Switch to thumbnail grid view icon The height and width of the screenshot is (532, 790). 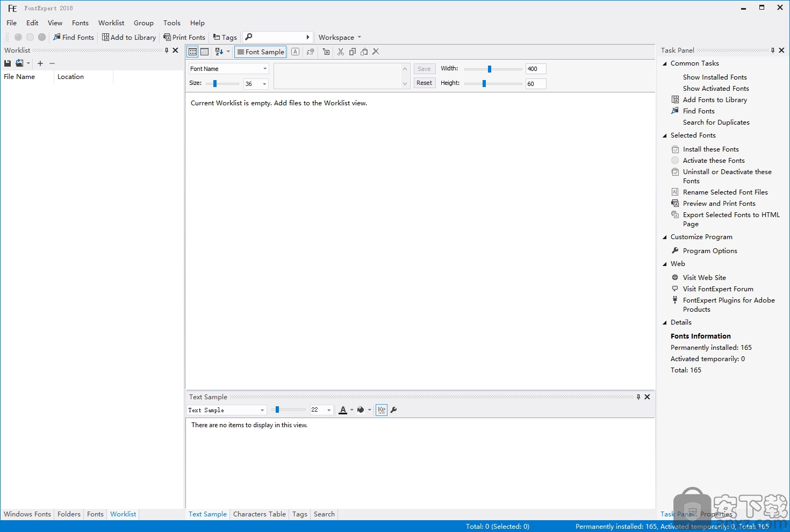[x=193, y=52]
